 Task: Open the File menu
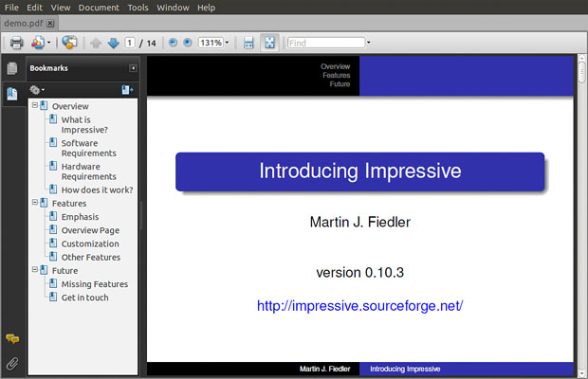coord(11,8)
